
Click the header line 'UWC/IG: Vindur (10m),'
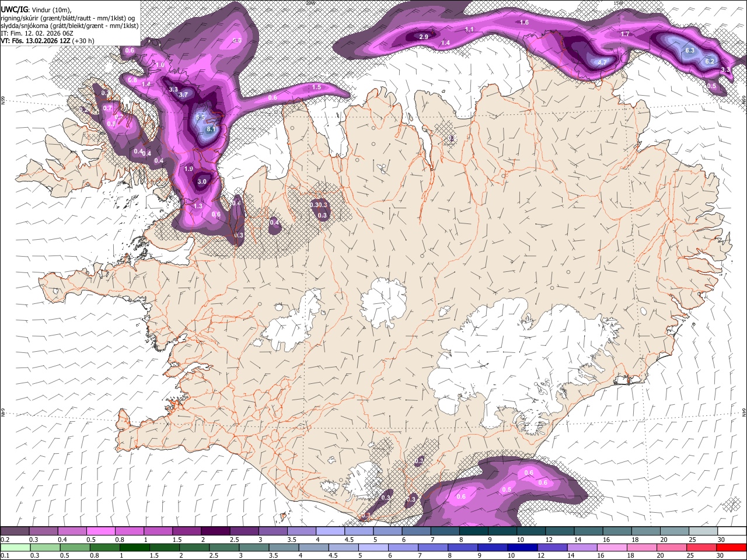(x=35, y=10)
